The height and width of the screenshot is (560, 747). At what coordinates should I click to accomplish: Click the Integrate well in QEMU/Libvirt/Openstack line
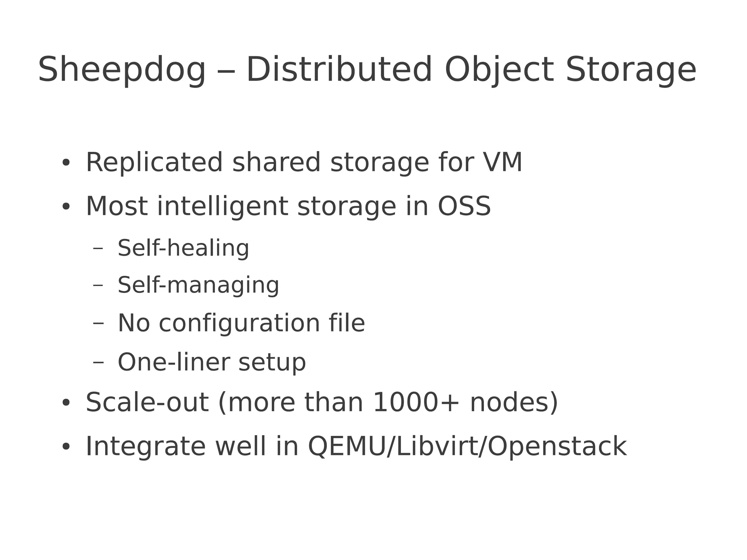point(356,447)
